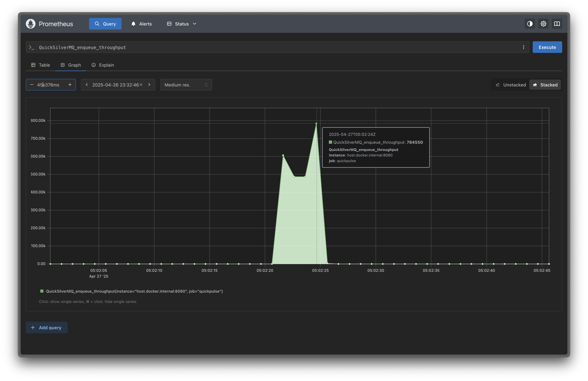Edit the 45s376ms duration field
The width and height of the screenshot is (588, 381).
pyautogui.click(x=48, y=85)
